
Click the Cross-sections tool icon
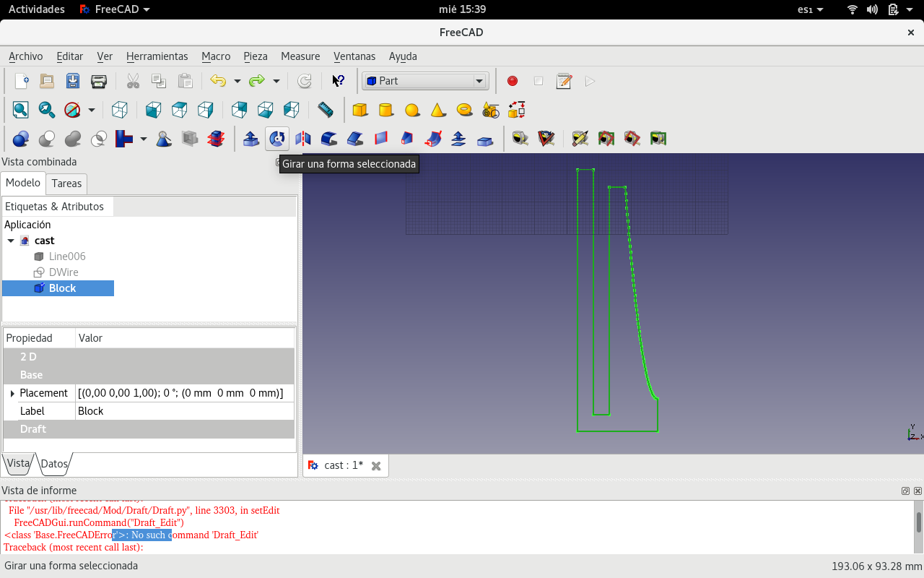point(216,138)
